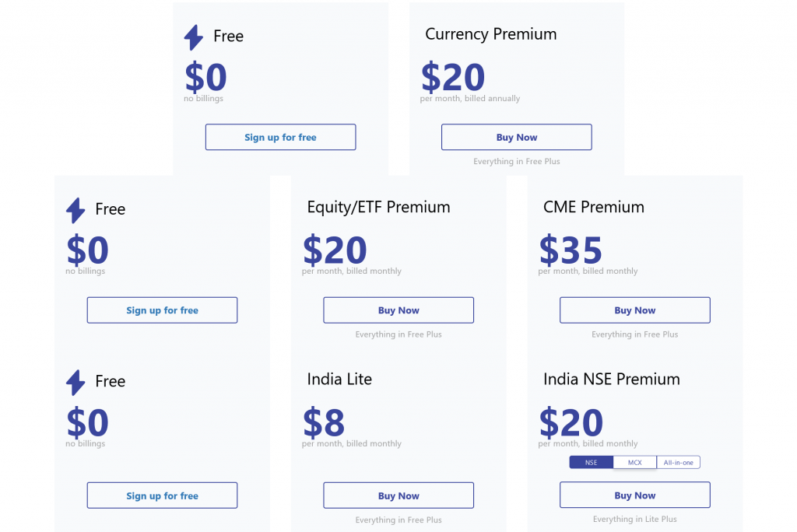Image resolution: width=797 pixels, height=532 pixels.
Task: Buy Now under India Lite plan
Action: (398, 495)
